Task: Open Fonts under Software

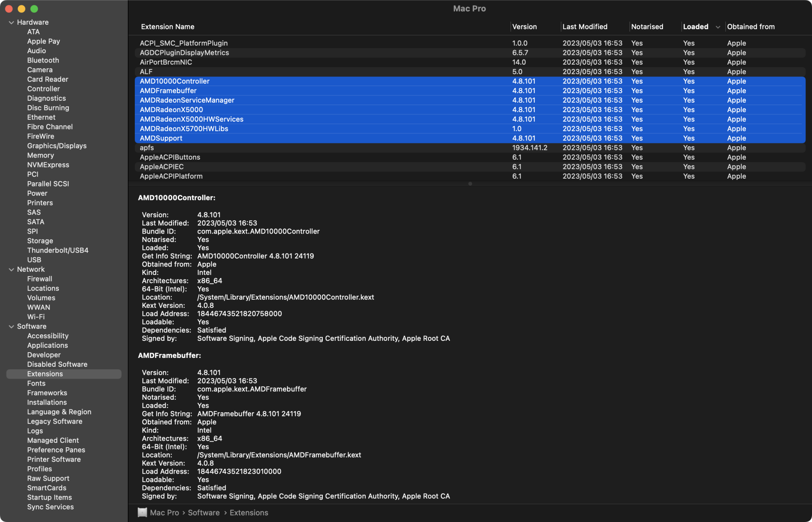Action: 36,383
